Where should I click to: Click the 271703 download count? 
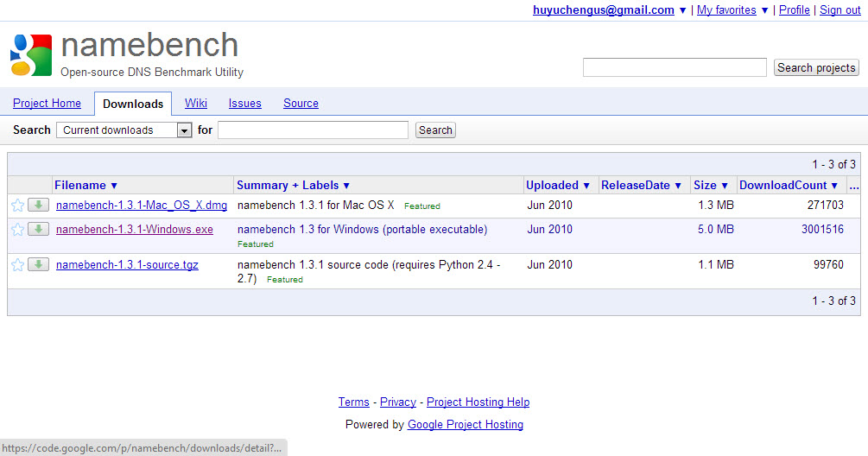click(826, 206)
